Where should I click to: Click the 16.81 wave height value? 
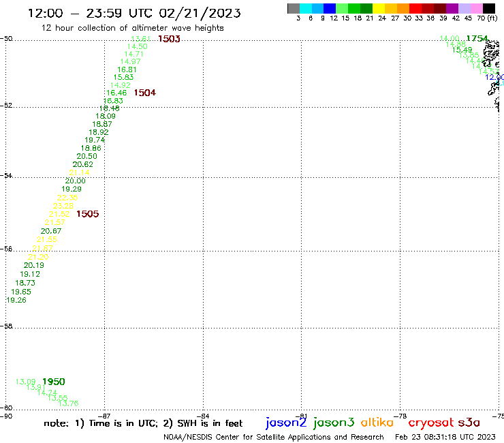tap(127, 70)
